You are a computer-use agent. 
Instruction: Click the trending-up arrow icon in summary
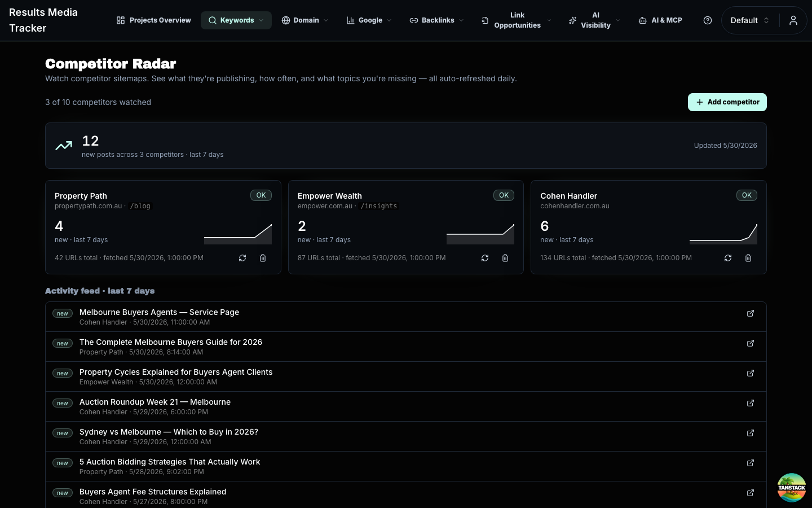[x=64, y=146]
